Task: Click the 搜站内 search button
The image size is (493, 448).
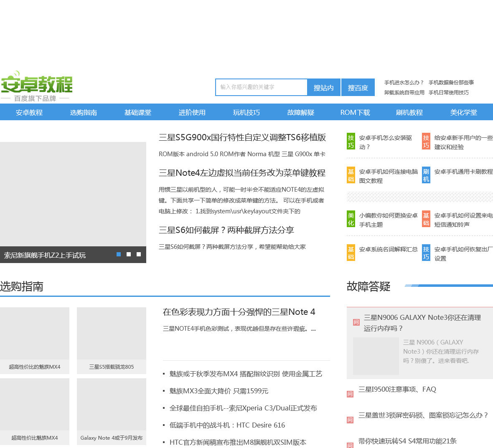Action: pos(323,87)
